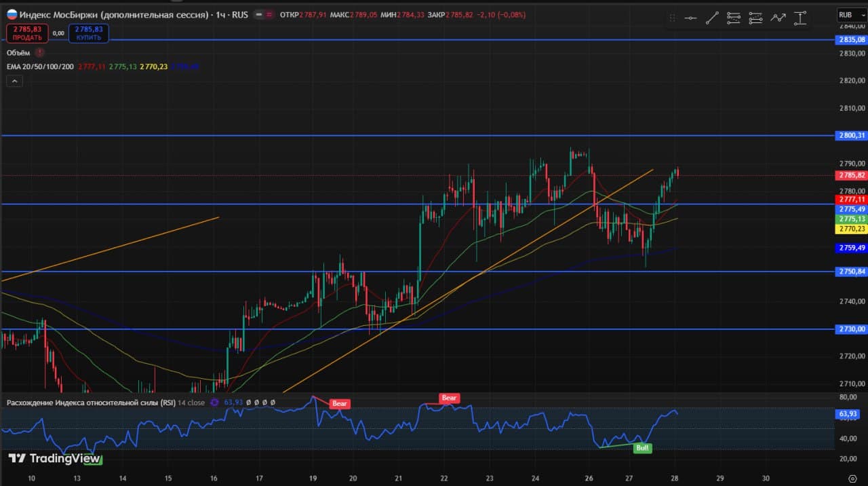This screenshot has width=868, height=486.
Task: Grab the drawing toolbar drag handle
Action: tap(672, 18)
